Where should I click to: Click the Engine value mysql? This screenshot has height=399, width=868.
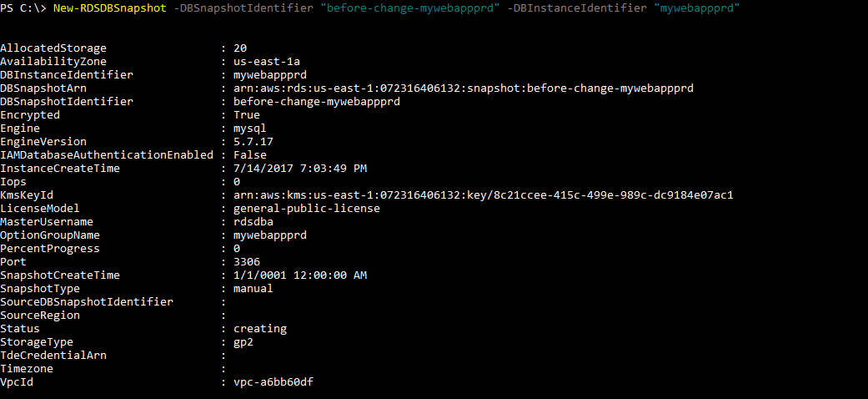click(250, 129)
